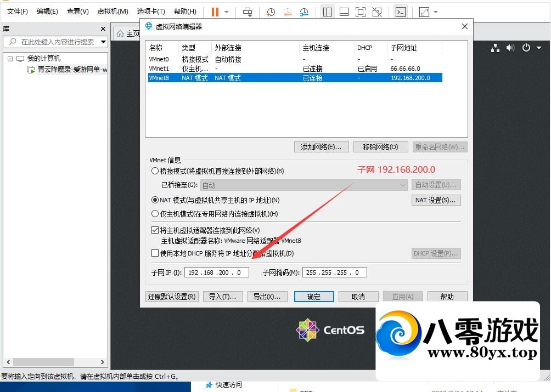Viewport: 551px width, 392px height.
Task: Click the 导出(X)... button
Action: (267, 297)
